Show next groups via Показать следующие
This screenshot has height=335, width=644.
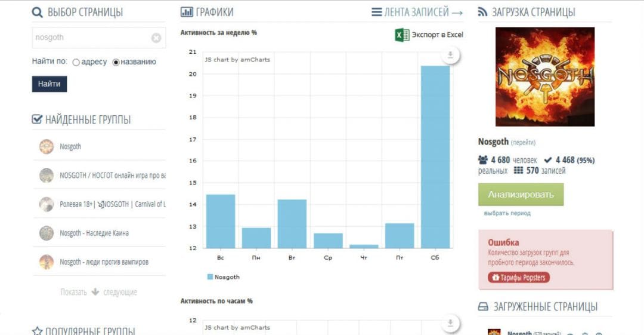[98, 292]
